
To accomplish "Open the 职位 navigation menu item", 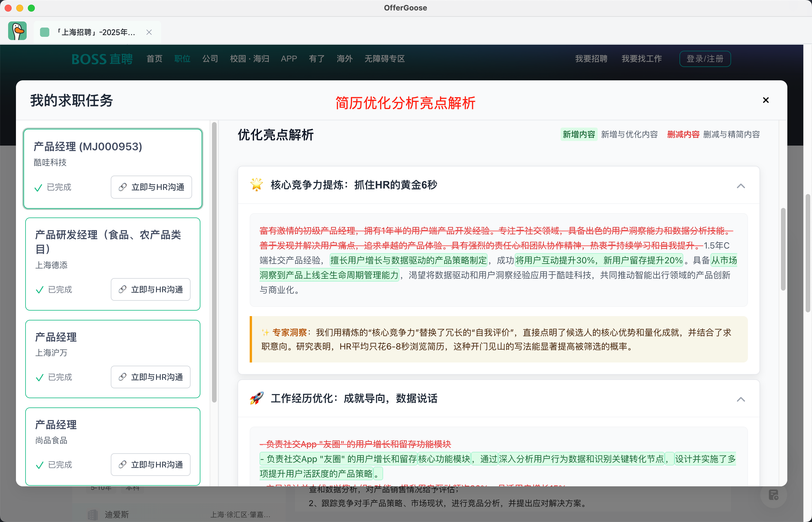I will tap(182, 59).
